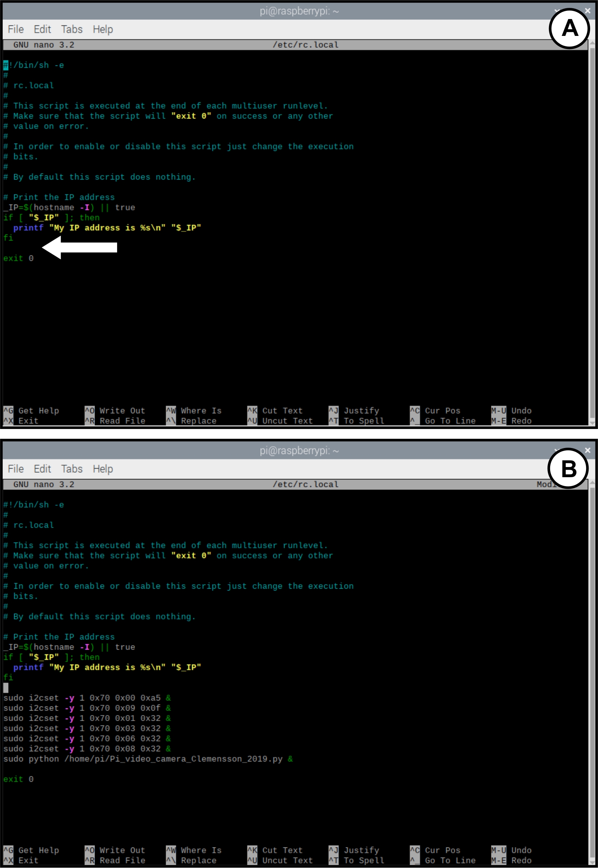Open the Help menu in top terminal window
Screen dimensions: 598x868
point(103,29)
